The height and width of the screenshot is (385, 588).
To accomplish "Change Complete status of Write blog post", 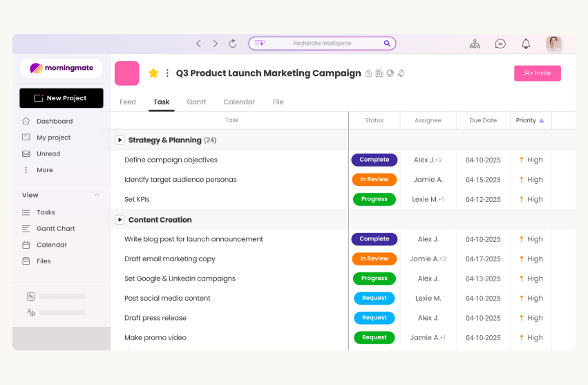I will pyautogui.click(x=374, y=239).
